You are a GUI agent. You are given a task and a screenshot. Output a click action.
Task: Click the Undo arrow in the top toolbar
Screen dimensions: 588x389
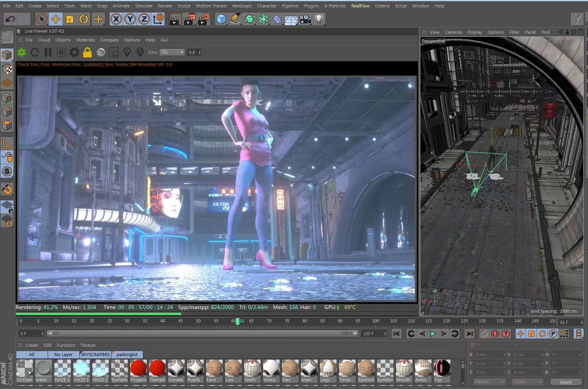click(10, 19)
